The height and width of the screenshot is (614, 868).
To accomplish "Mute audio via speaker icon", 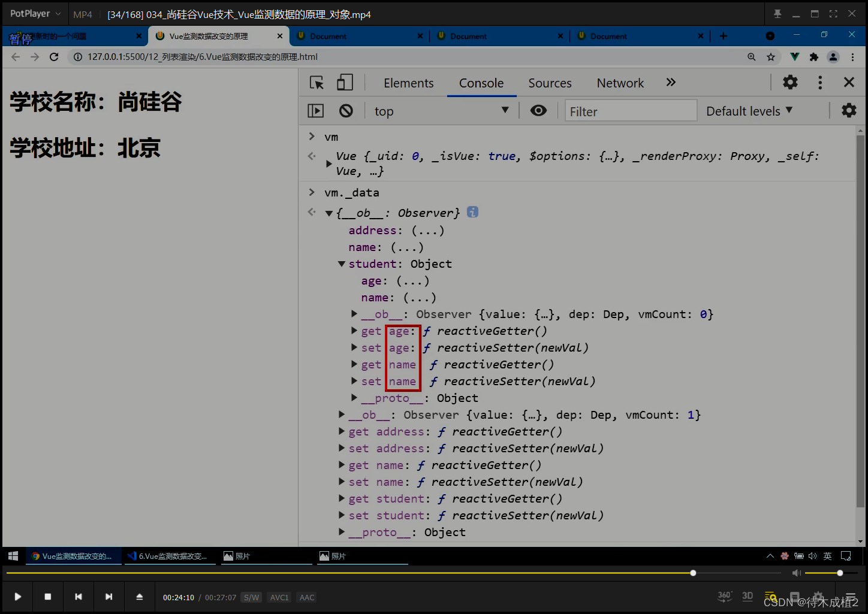I will [x=796, y=573].
